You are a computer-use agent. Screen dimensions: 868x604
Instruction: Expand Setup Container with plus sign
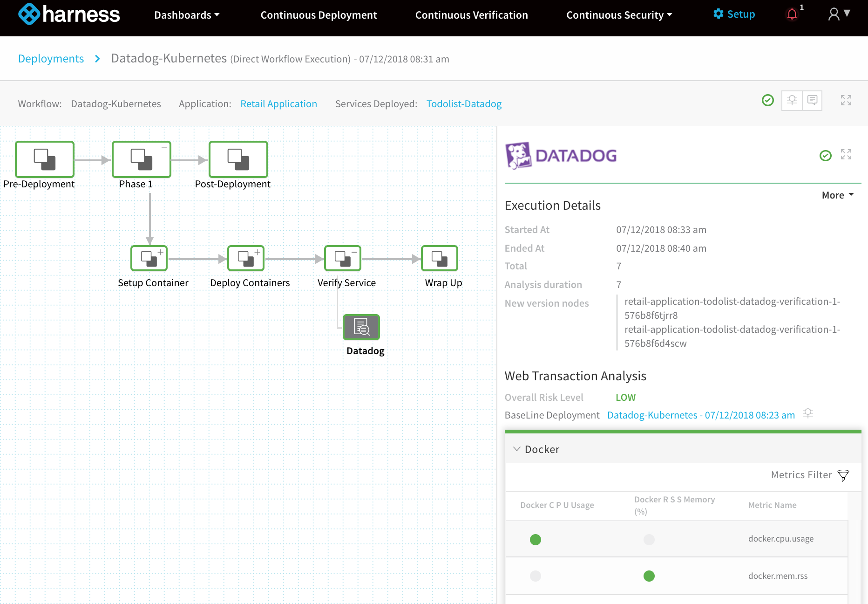pyautogui.click(x=161, y=252)
